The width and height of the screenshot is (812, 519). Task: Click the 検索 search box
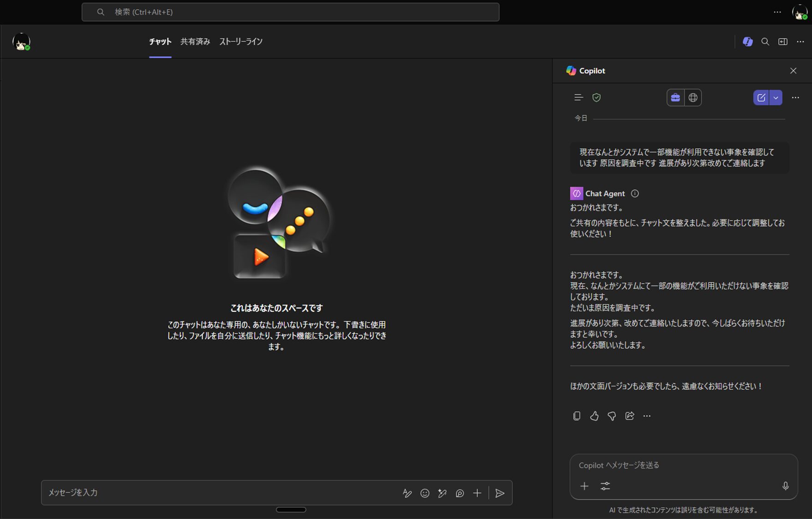[291, 12]
